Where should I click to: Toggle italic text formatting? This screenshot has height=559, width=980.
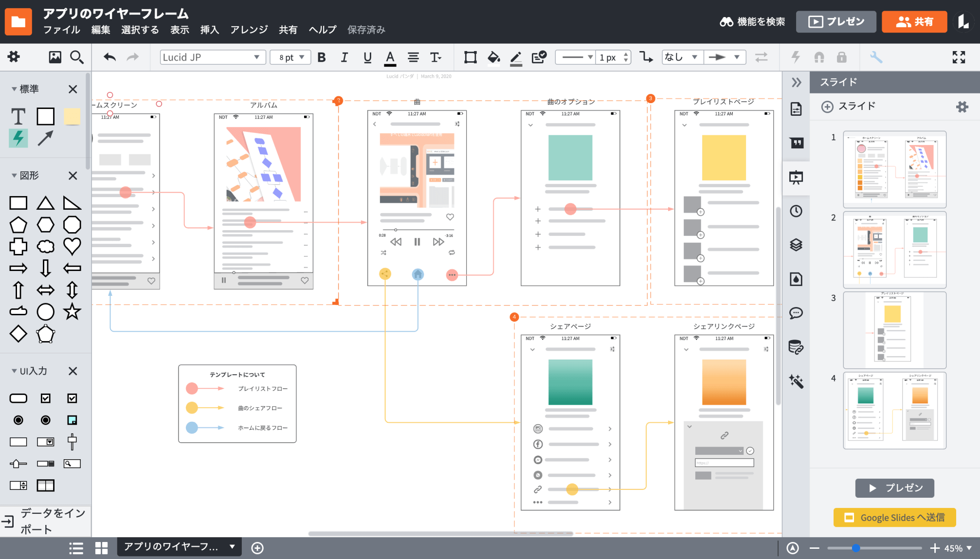point(344,57)
